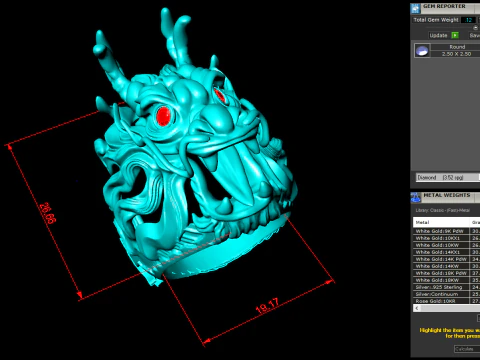Select the "White Gold:14KW" row
The image size is (480, 360).
tap(447, 266)
